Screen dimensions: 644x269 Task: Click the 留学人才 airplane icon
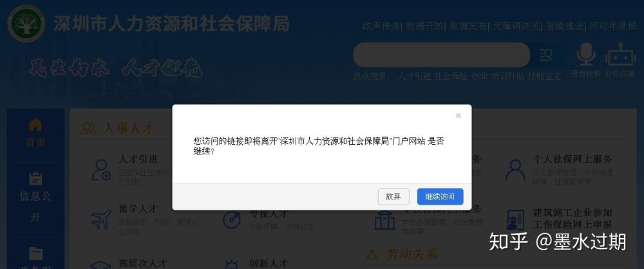pyautogui.click(x=101, y=219)
